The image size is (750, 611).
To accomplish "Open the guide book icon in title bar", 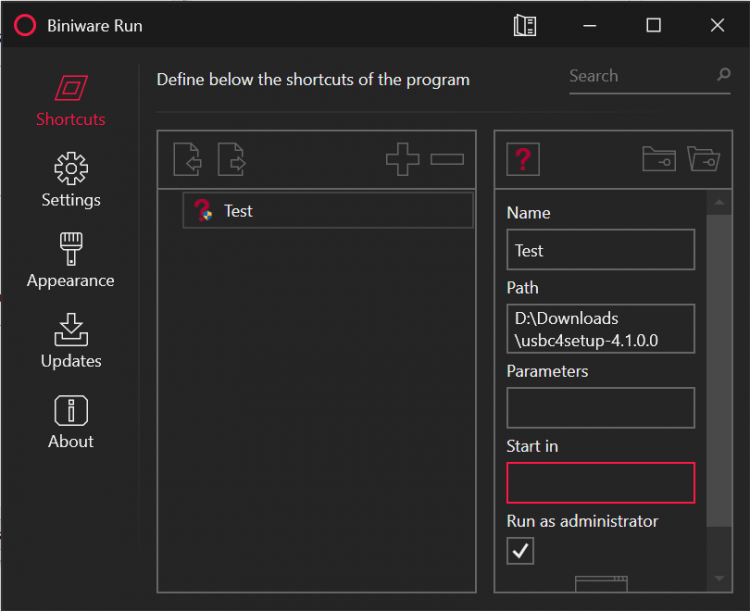I will [525, 26].
